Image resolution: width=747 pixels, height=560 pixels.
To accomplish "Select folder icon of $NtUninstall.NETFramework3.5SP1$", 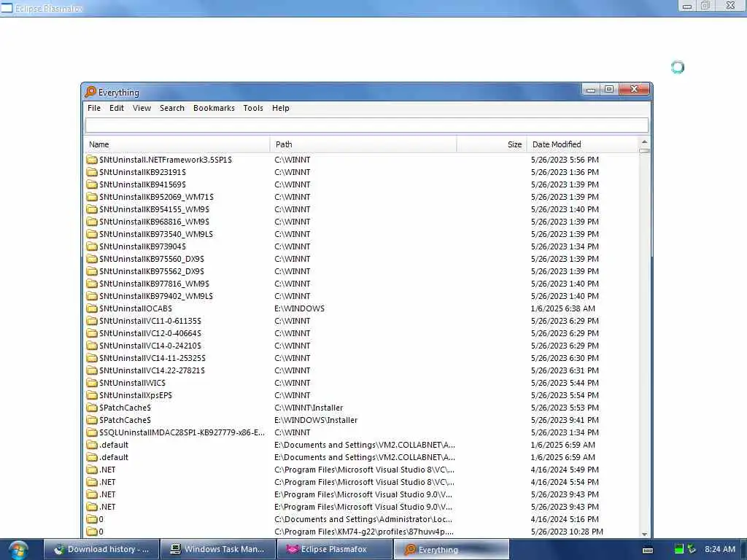I will 92,160.
